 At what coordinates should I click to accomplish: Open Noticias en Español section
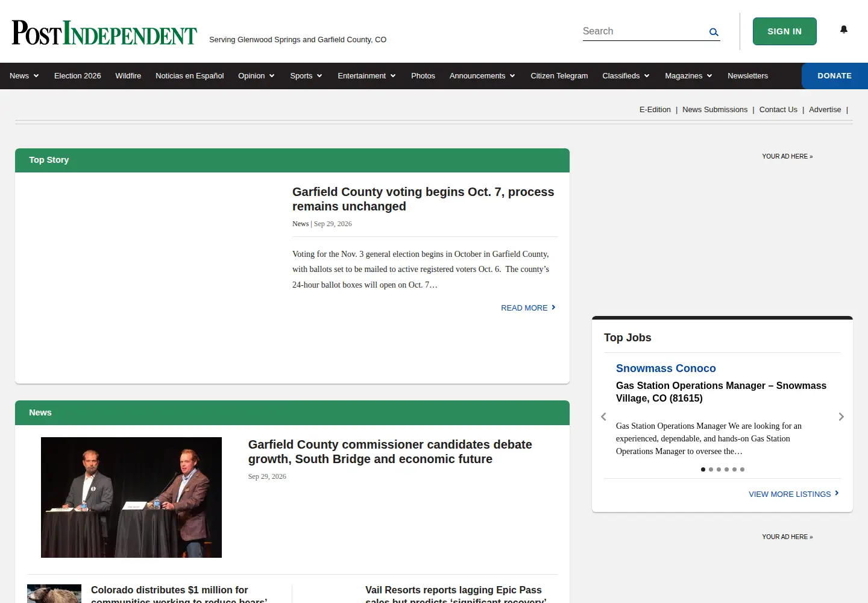click(189, 76)
